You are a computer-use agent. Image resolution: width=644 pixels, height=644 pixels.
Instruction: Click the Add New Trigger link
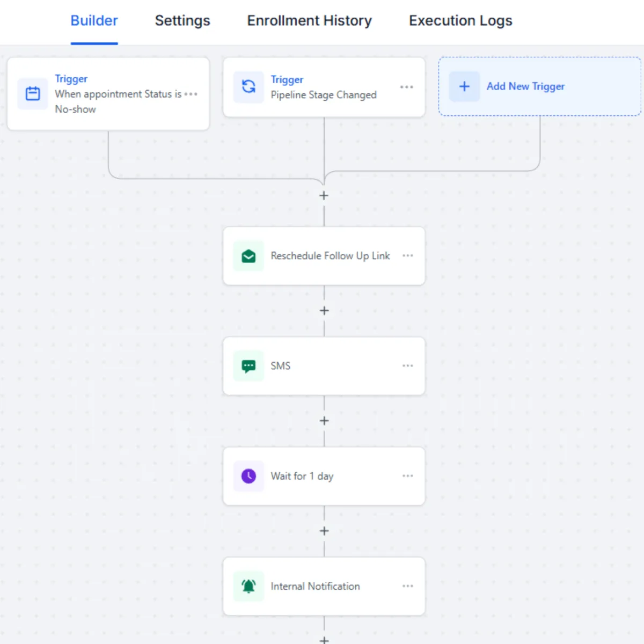525,86
